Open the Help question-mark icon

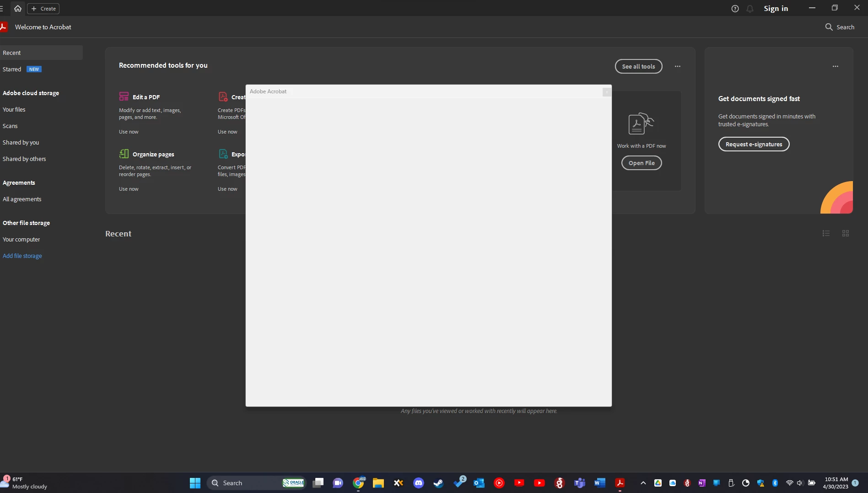[x=735, y=8]
